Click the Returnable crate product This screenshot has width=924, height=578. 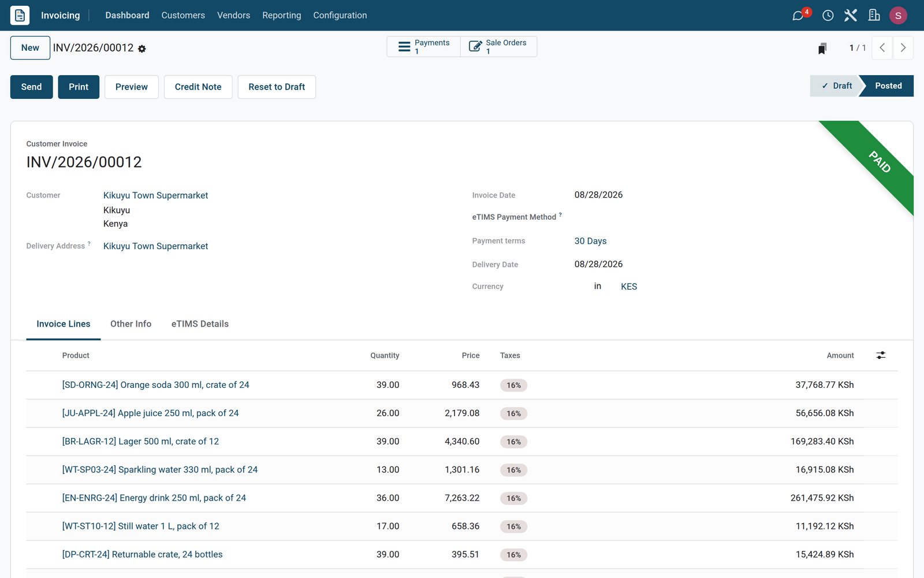143,555
